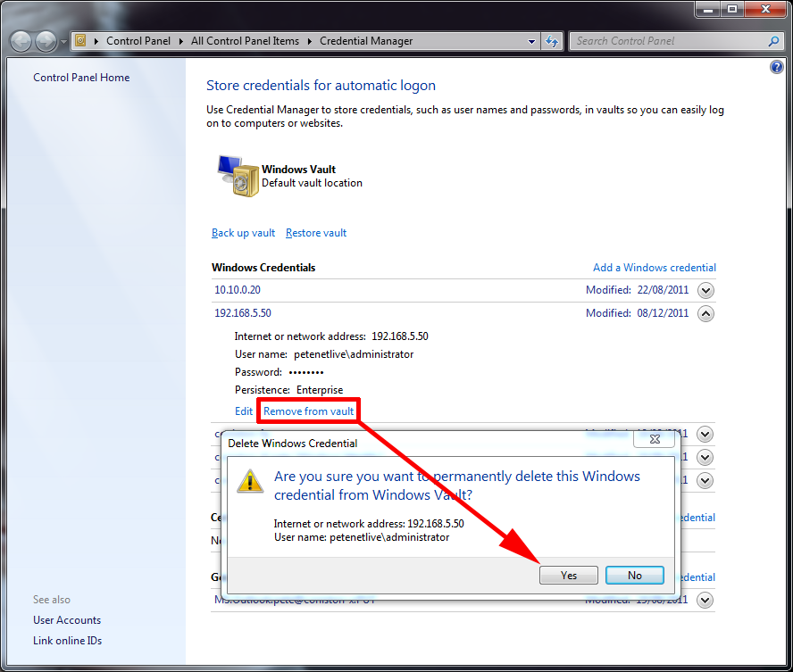This screenshot has height=672, width=793.
Task: Expand the MS.Outlook credential entry
Action: pos(705,600)
